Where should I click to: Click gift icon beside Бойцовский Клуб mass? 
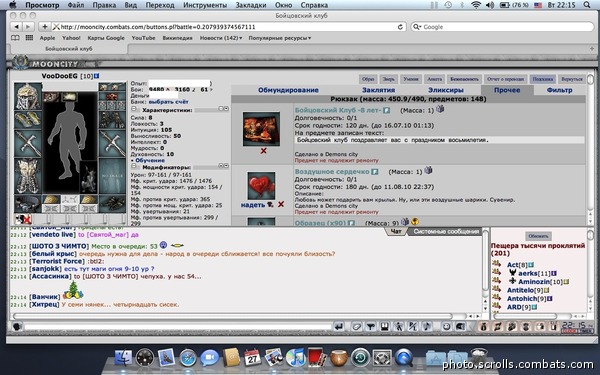click(440, 109)
